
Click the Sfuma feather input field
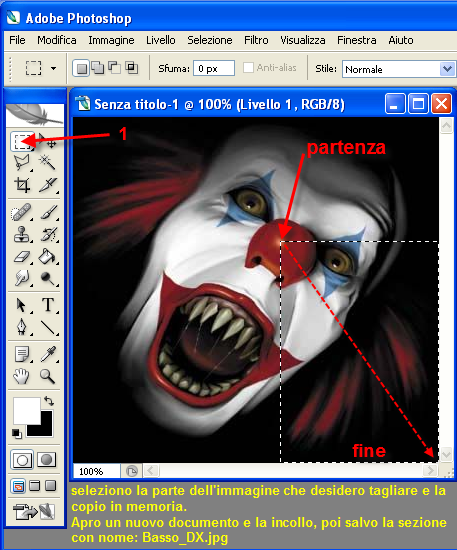tap(214, 68)
